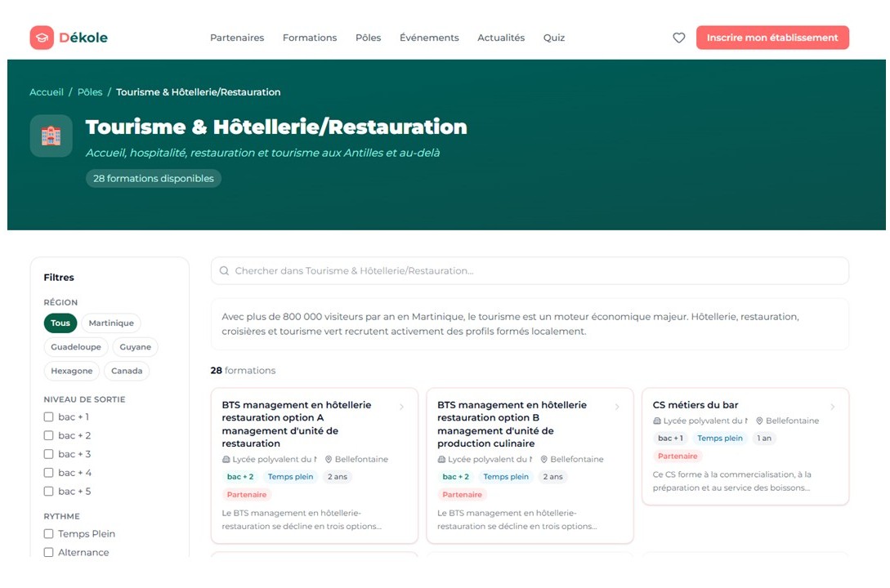Click the Dékole graduation cap logo
890x588 pixels.
point(42,38)
